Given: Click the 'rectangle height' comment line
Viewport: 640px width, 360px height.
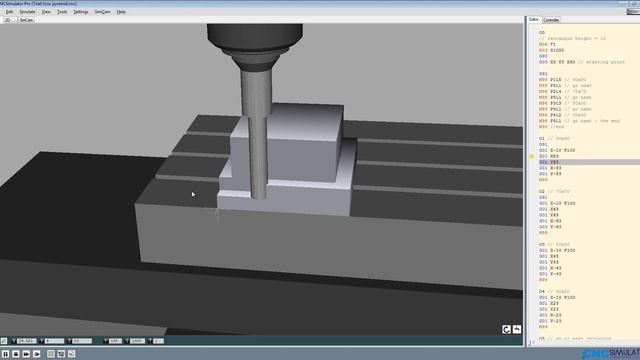Looking at the screenshot, I should 572,38.
